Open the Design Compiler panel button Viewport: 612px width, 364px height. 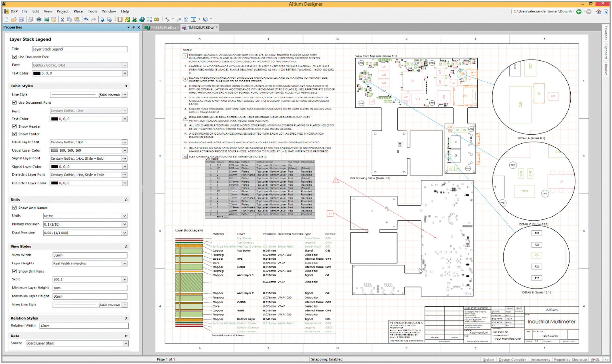512,360
